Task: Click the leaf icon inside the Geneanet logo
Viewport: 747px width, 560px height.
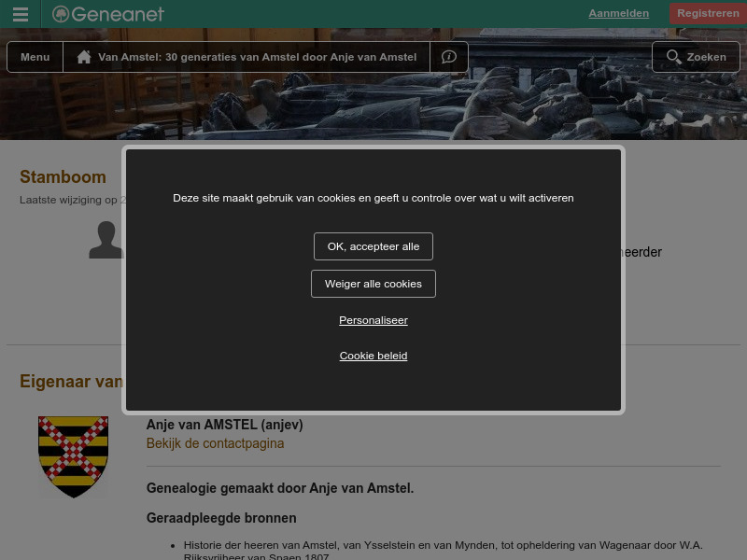Action: coord(61,14)
